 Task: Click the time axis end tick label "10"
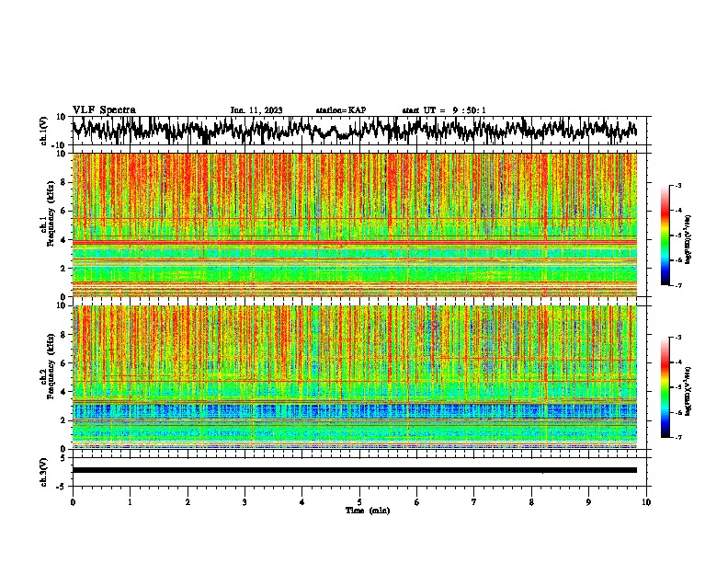pyautogui.click(x=646, y=502)
